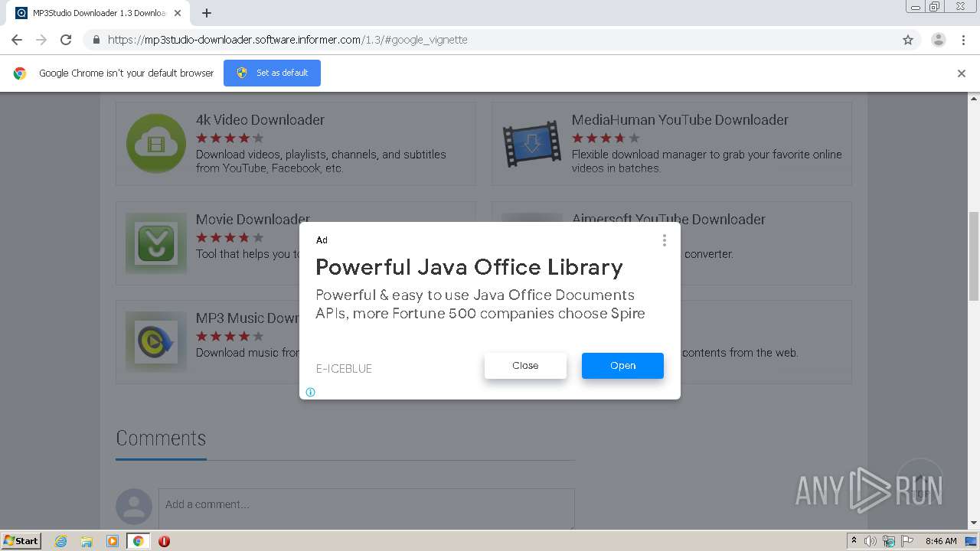
Task: Click the 4k Video Downloader star rating
Action: click(230, 139)
